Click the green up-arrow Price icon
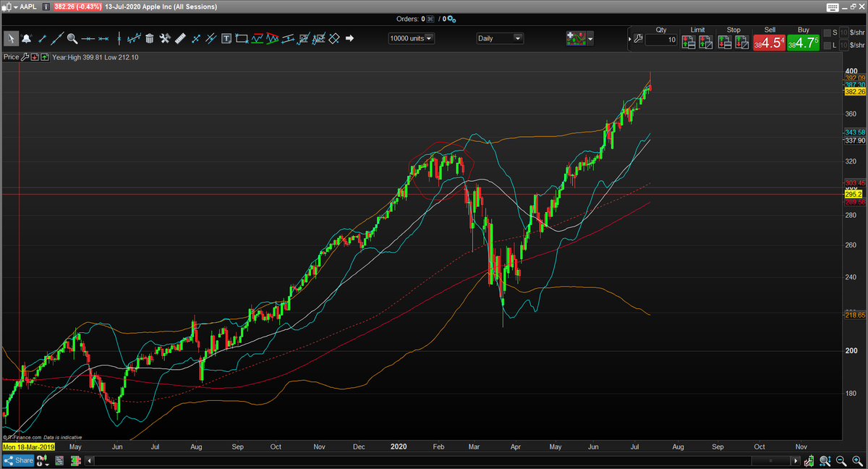 click(45, 57)
